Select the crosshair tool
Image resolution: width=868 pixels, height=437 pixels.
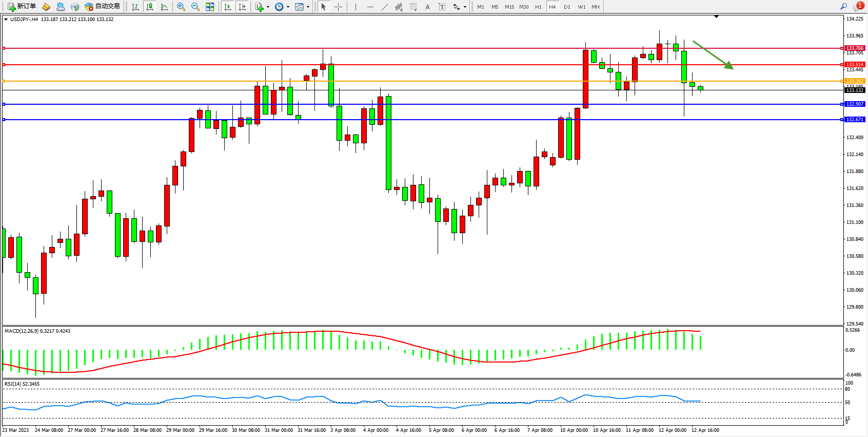point(339,7)
